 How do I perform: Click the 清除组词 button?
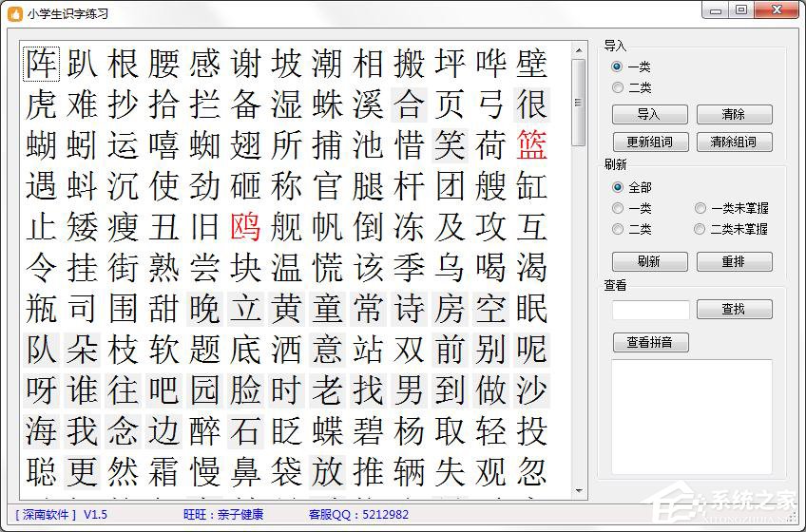[x=734, y=142]
